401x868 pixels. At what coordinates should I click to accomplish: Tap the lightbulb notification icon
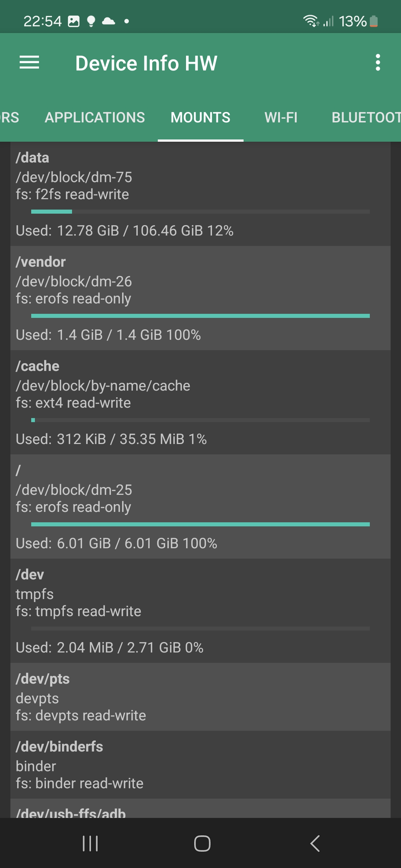tap(91, 22)
